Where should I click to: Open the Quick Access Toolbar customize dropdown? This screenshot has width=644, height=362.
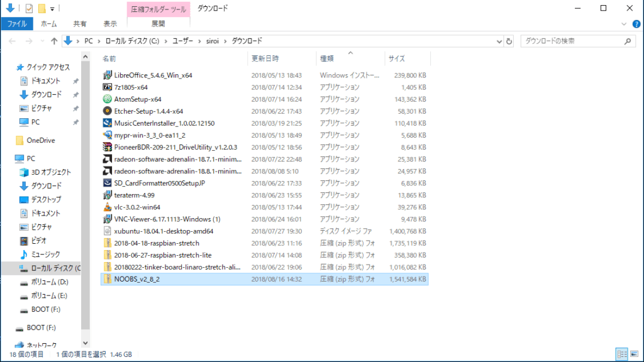[x=52, y=8]
